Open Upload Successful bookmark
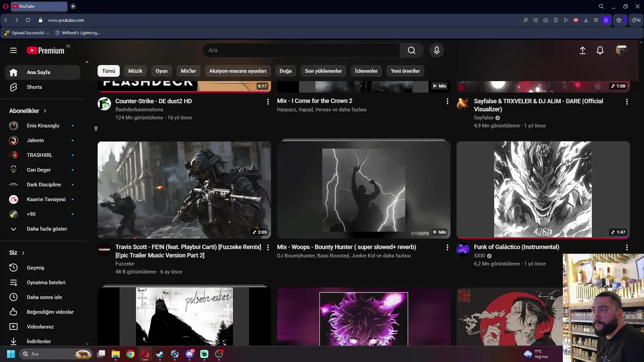 click(x=27, y=33)
